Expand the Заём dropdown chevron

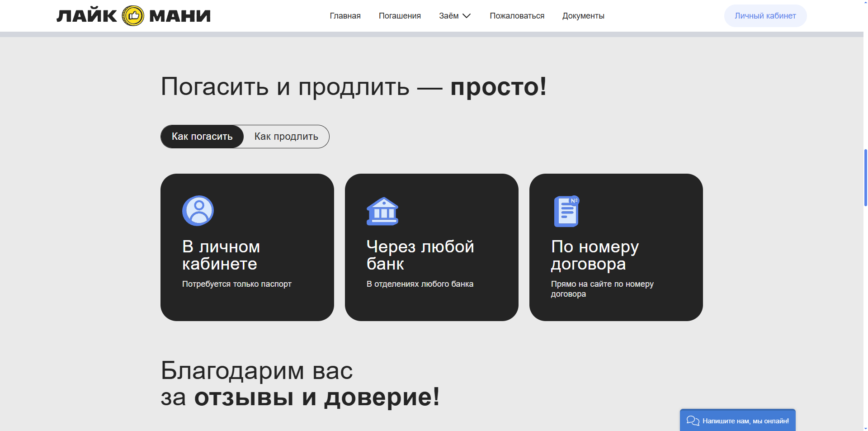coord(467,16)
